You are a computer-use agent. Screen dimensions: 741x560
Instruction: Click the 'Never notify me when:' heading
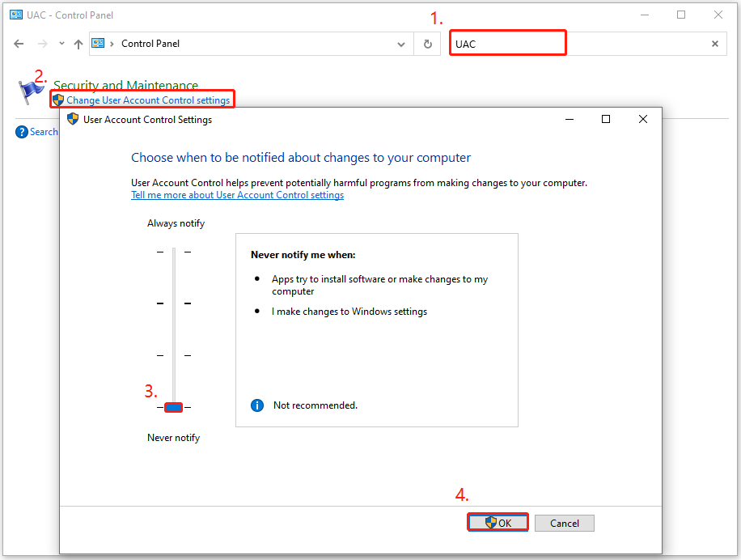pos(303,255)
